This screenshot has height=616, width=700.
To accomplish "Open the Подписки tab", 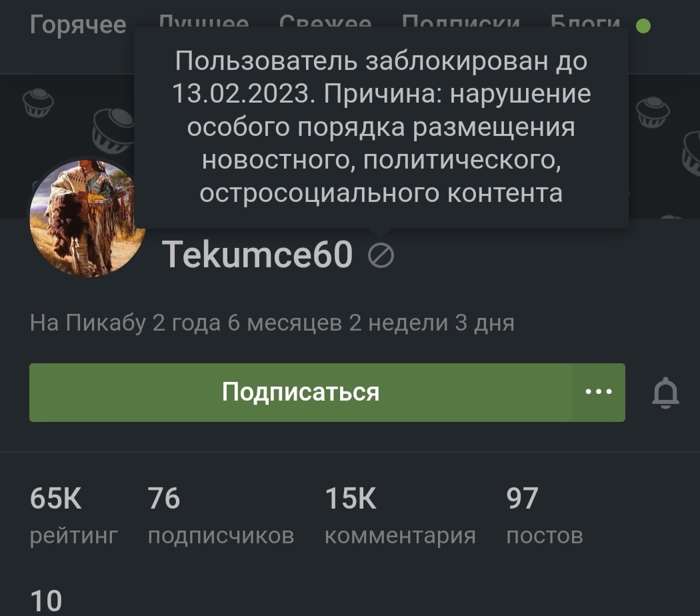I will point(461,21).
